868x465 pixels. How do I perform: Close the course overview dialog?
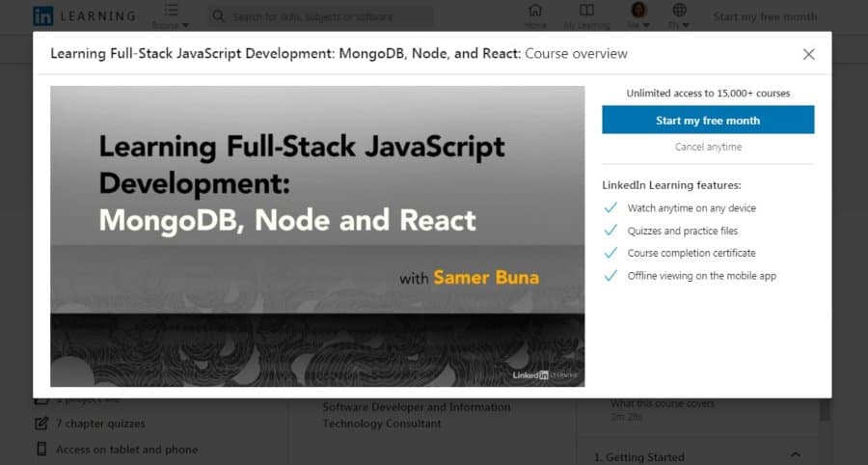(809, 54)
